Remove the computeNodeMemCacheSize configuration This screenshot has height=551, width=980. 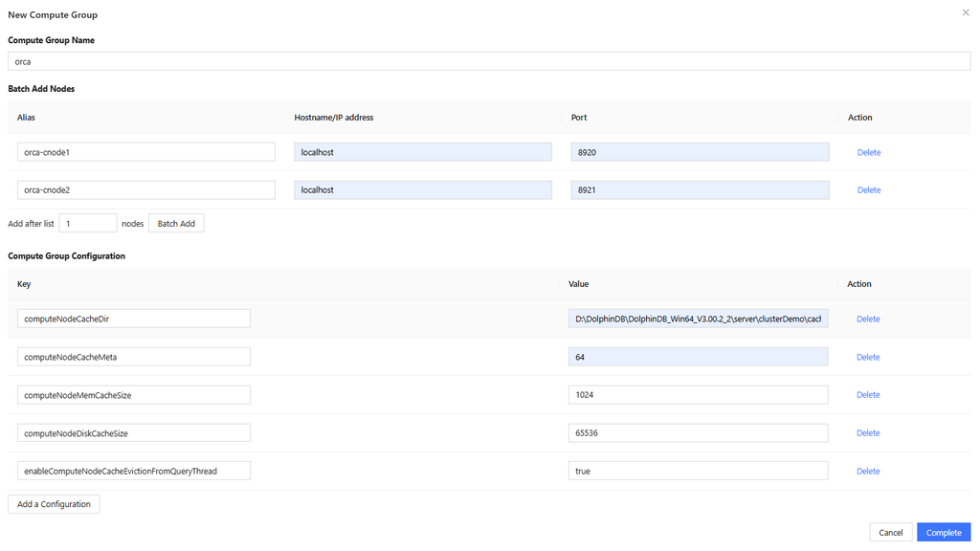coord(868,395)
